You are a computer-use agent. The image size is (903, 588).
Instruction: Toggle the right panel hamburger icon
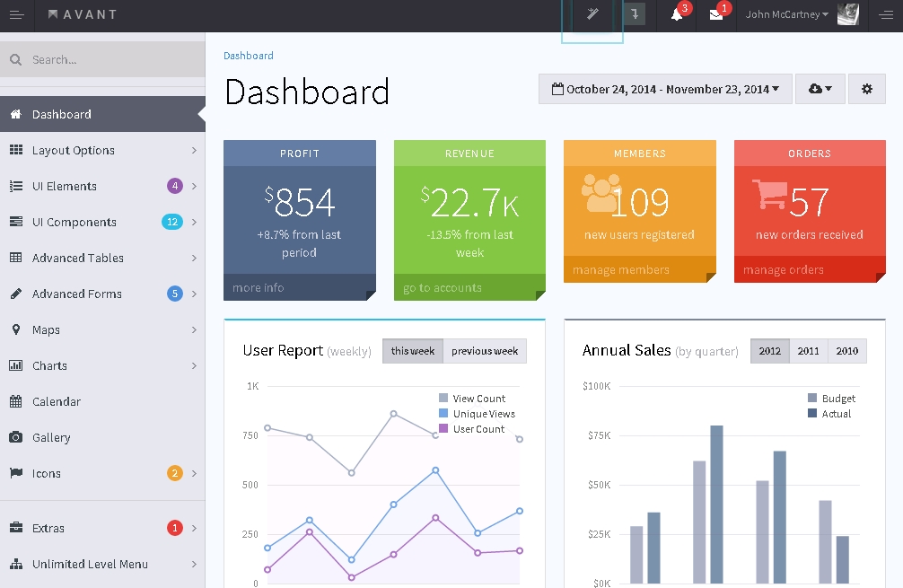point(886,14)
